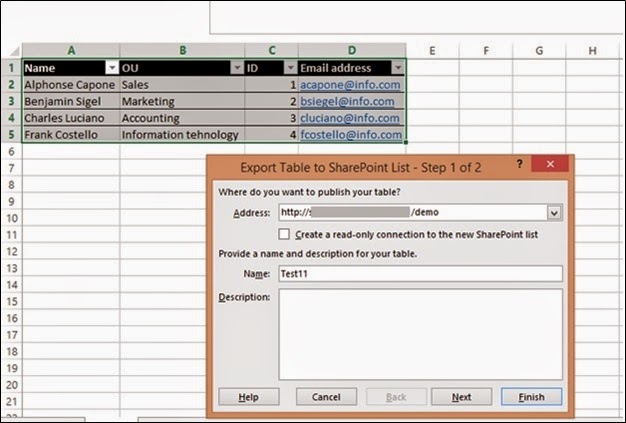Select row 6 header
The image size is (626, 423).
[x=11, y=152]
